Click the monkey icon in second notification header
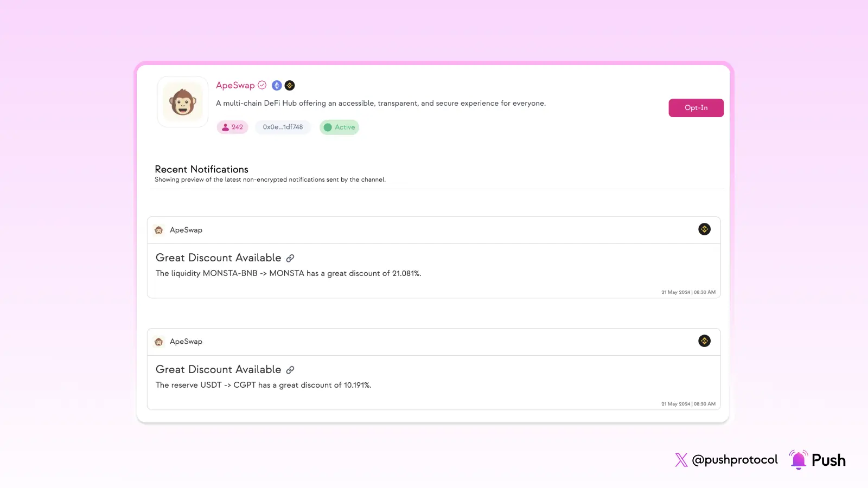This screenshot has height=488, width=868. click(159, 342)
